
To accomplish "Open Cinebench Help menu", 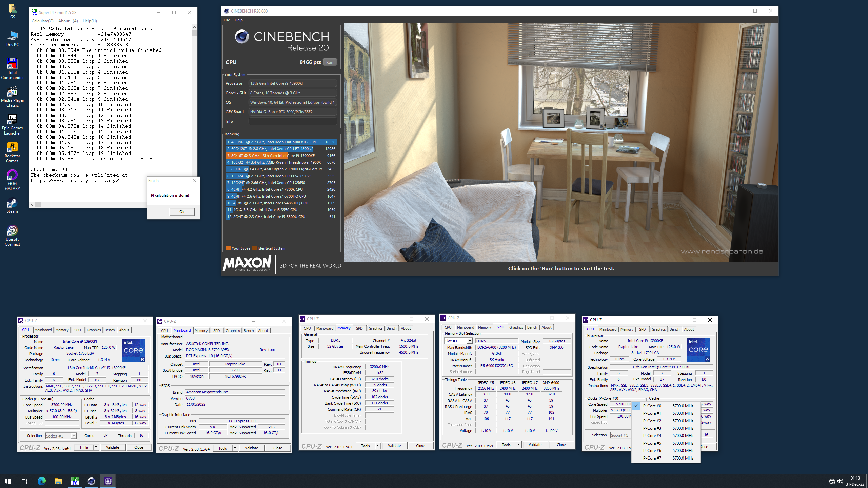I will coord(238,20).
